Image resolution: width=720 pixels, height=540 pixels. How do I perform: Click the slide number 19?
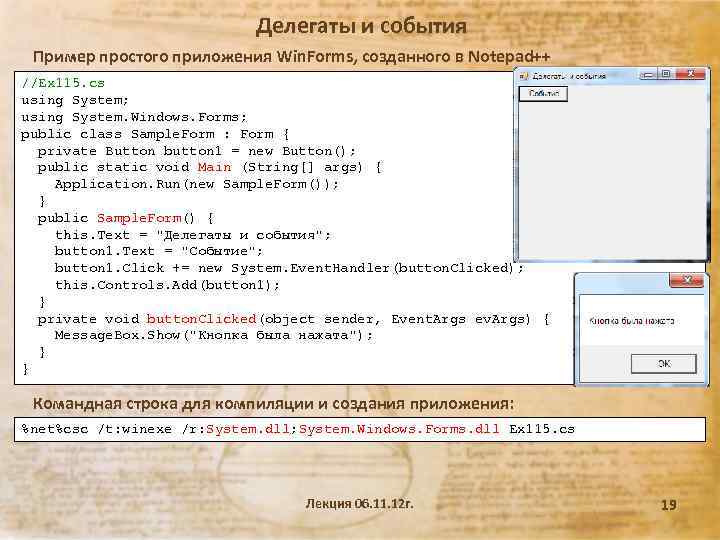pyautogui.click(x=669, y=505)
